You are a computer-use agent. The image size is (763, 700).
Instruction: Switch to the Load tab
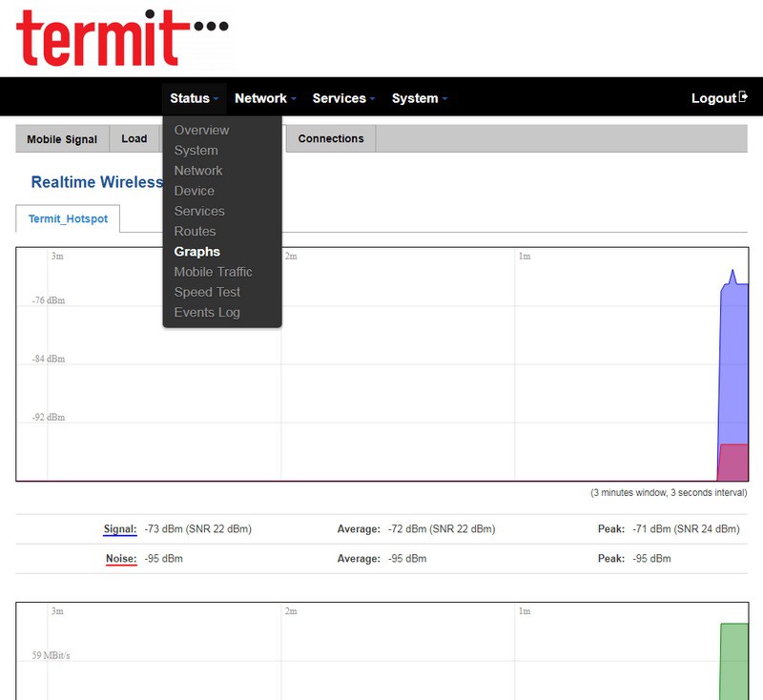134,139
